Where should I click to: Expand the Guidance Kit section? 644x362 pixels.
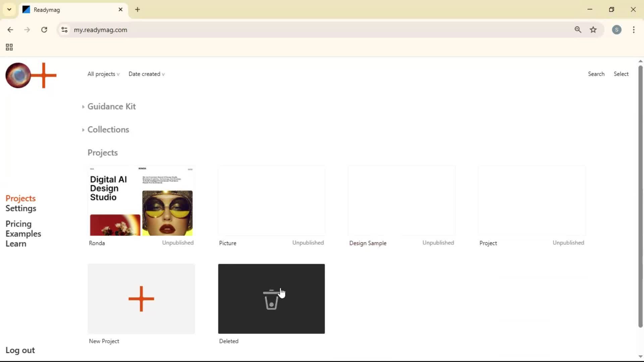point(112,106)
